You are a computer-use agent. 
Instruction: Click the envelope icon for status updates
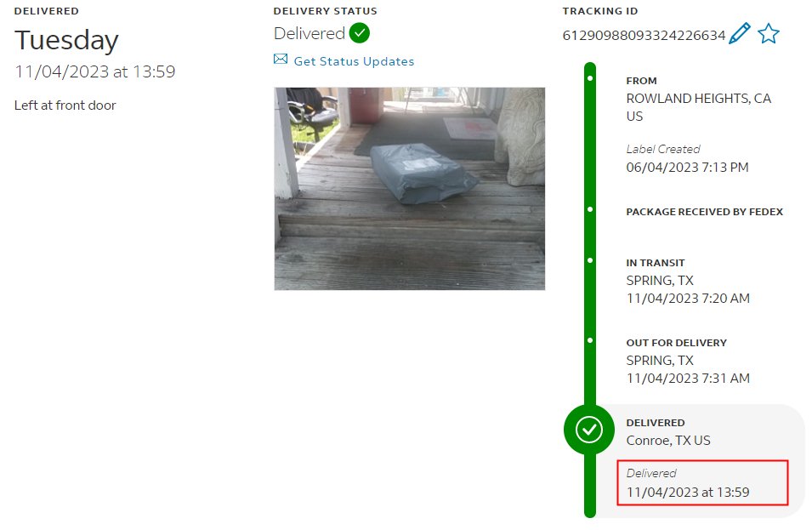[281, 59]
